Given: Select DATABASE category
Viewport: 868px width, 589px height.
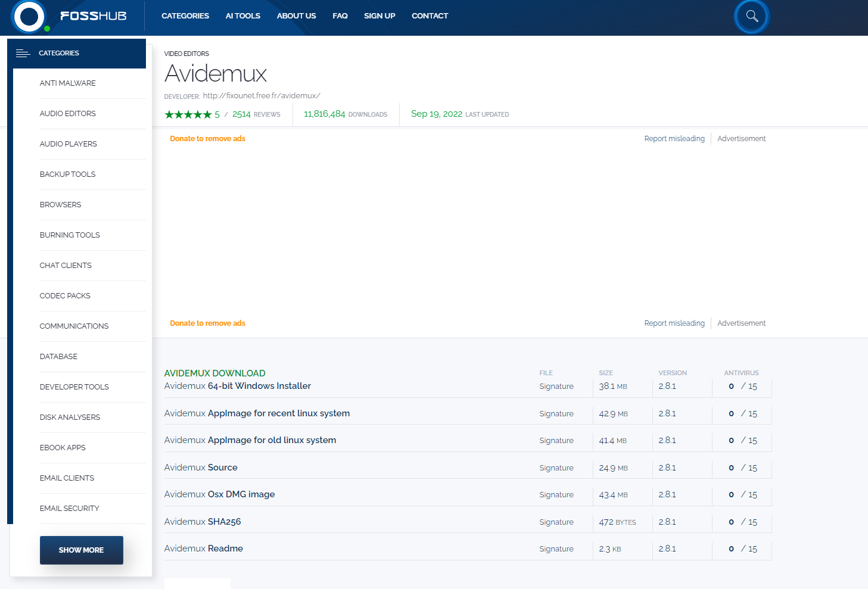Looking at the screenshot, I should coord(58,357).
